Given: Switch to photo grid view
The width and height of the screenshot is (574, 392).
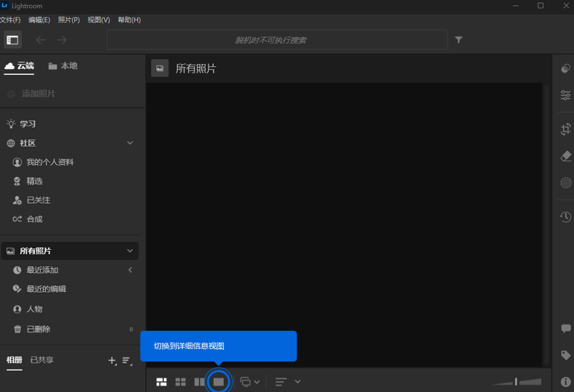Looking at the screenshot, I should (161, 382).
